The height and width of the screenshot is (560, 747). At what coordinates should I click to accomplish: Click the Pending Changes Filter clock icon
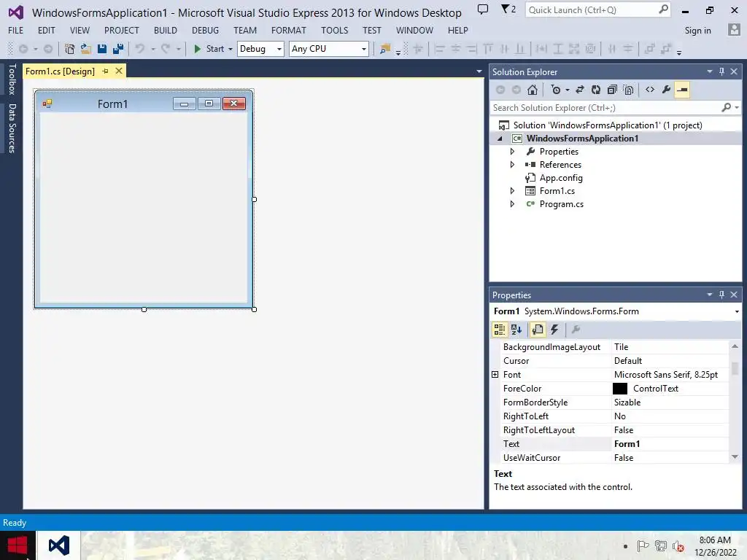tap(555, 90)
